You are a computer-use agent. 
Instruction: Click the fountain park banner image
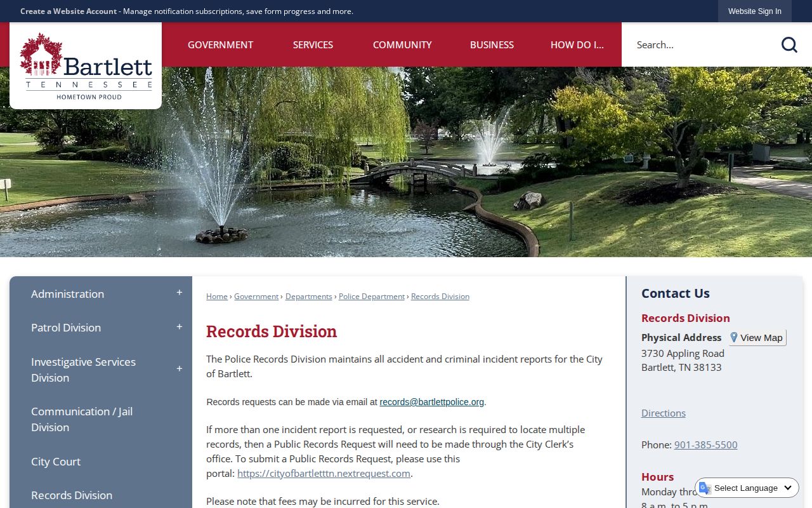click(406, 162)
